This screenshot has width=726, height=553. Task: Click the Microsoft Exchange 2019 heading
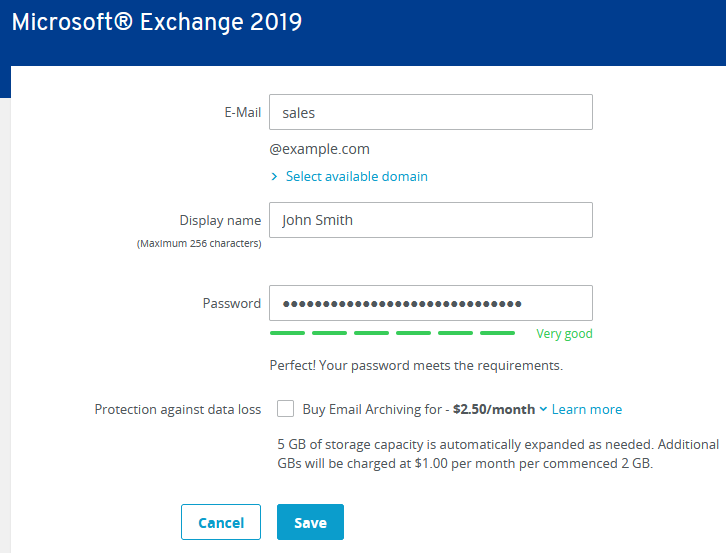pyautogui.click(x=157, y=22)
